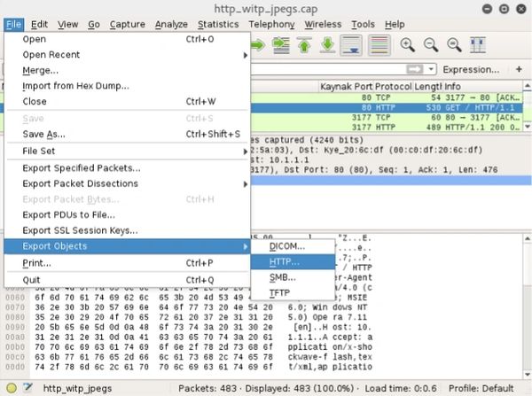Screen dimensions: 532x396
Task: Select DICOM... in Export Objects submenu
Action: (x=293, y=246)
